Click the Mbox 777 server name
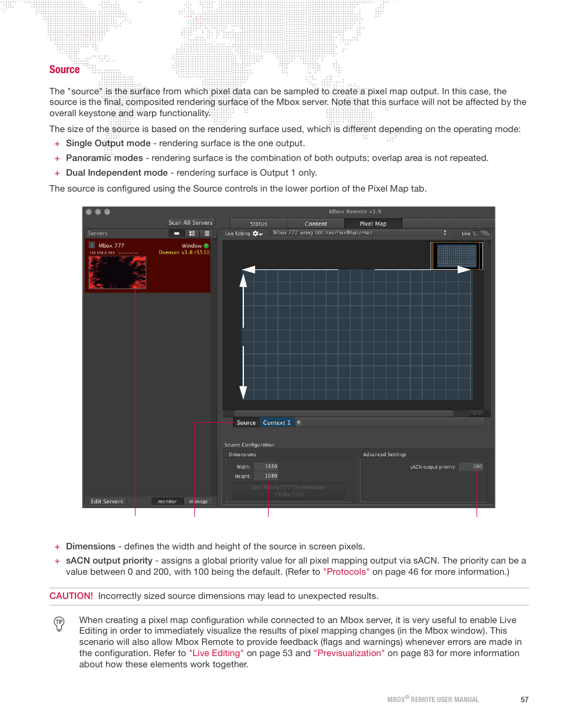This screenshot has width=562, height=728. pyautogui.click(x=111, y=246)
